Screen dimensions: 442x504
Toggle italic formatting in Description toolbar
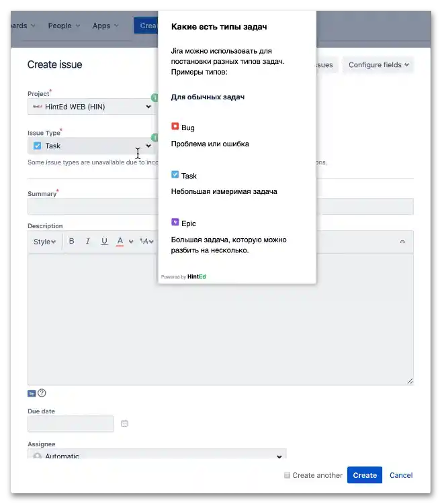coord(87,241)
